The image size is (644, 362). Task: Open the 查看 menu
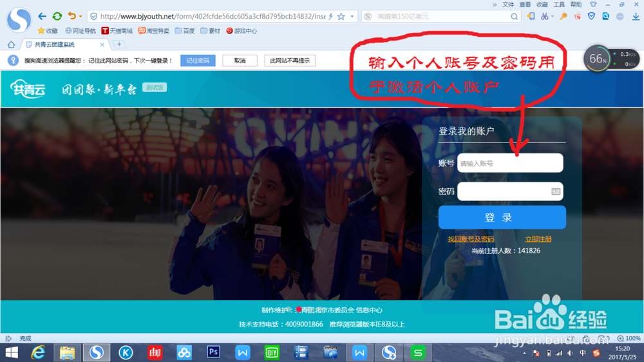(x=525, y=5)
